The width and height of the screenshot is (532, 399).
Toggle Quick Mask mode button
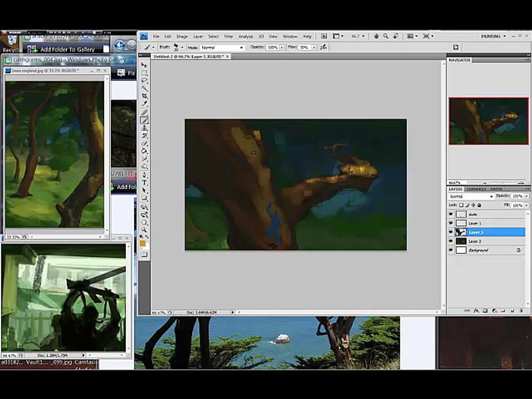point(144,254)
